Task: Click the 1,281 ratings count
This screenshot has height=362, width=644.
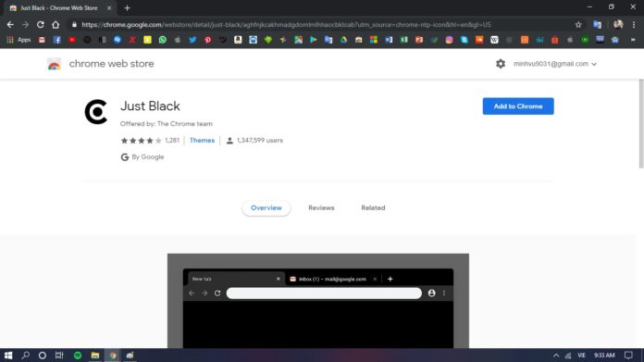Action: [172, 141]
